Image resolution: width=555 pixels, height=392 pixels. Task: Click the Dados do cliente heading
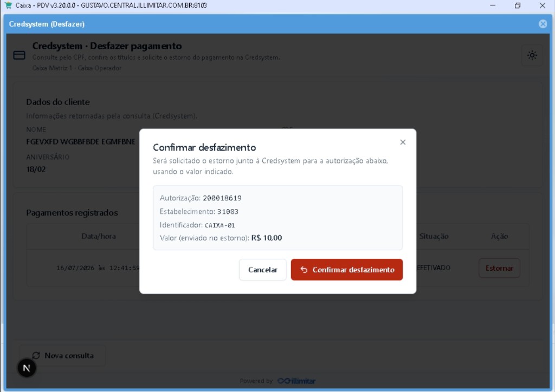(57, 102)
